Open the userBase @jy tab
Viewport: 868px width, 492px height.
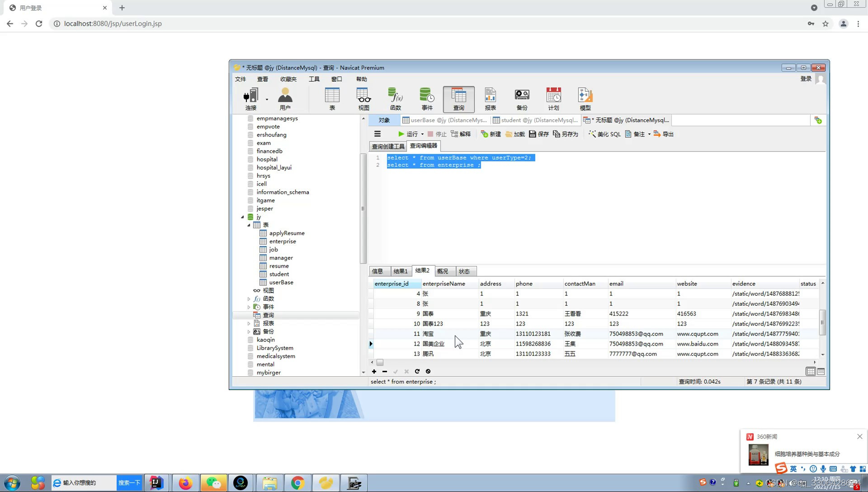point(445,120)
